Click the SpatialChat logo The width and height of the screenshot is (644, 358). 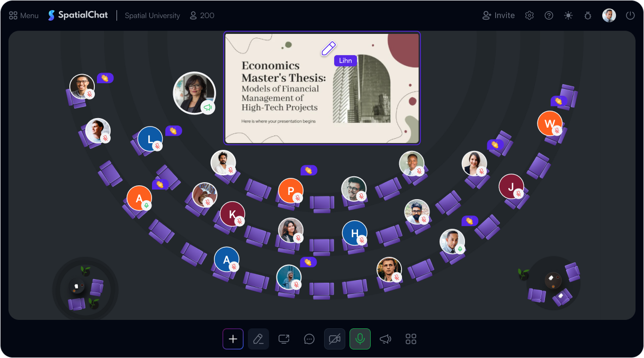78,15
